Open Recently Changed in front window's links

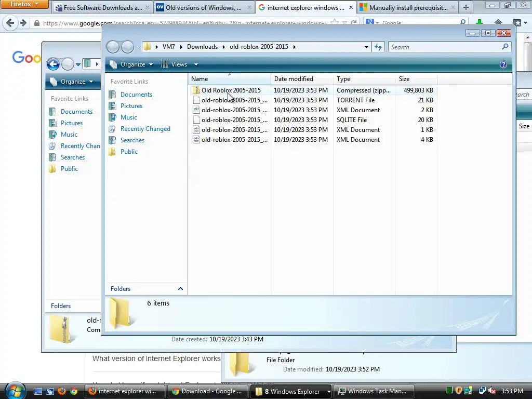[145, 129]
